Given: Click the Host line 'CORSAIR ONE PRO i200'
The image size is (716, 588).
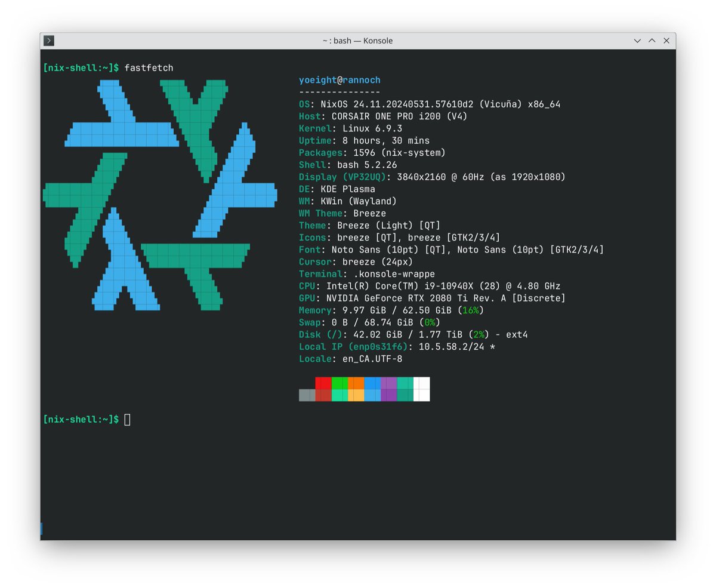Looking at the screenshot, I should tap(383, 116).
